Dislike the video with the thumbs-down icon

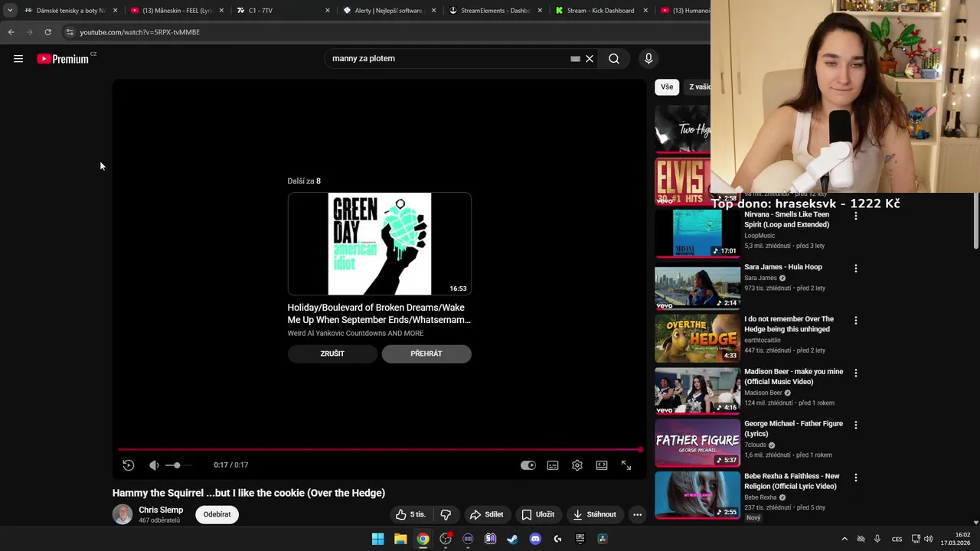tap(446, 514)
